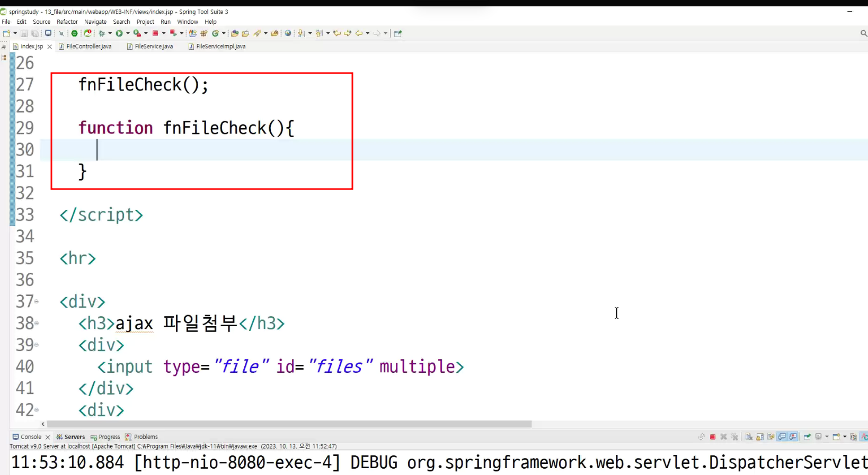This screenshot has width=868, height=475.
Task: Open the Run dropdown arrow
Action: [128, 33]
